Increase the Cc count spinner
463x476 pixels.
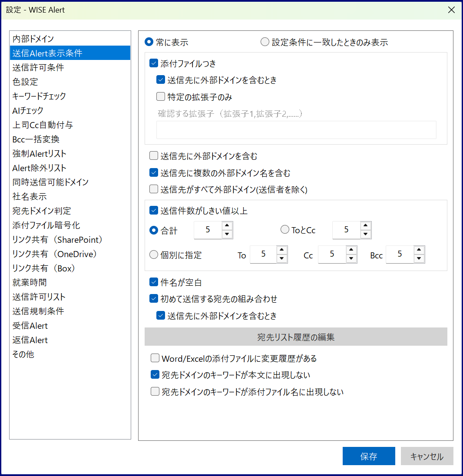(x=351, y=250)
